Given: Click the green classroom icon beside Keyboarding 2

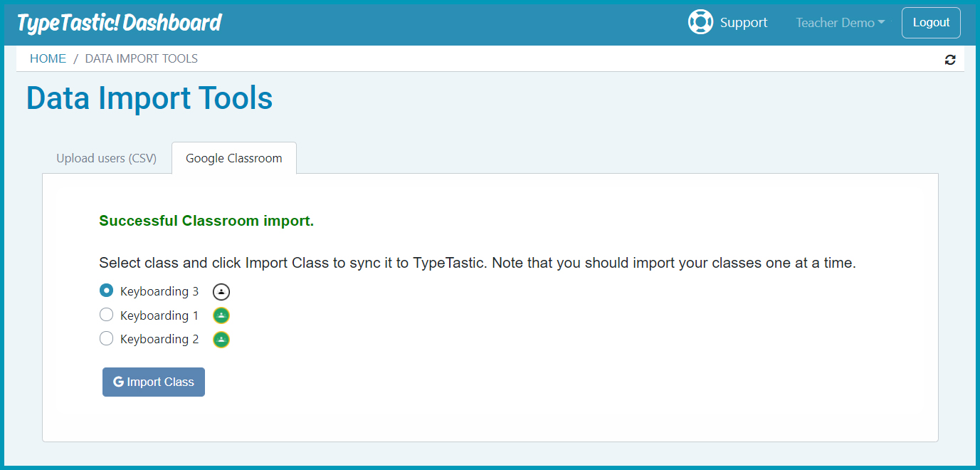Looking at the screenshot, I should 222,340.
